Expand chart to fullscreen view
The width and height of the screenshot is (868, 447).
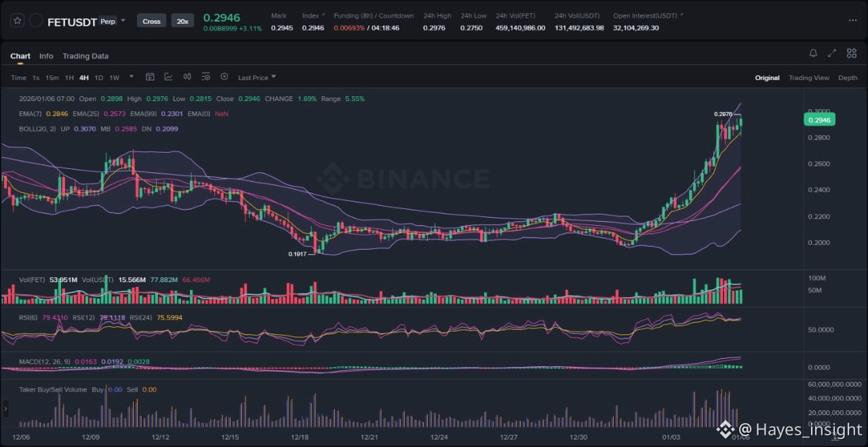click(832, 54)
